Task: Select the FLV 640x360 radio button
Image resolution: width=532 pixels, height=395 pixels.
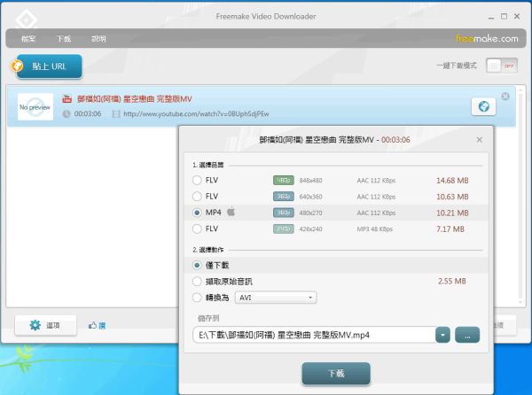Action: [197, 196]
